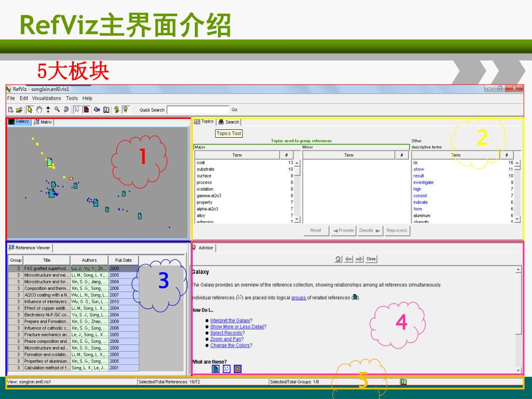
Task: Click the question mark help icon
Action: pos(116,109)
